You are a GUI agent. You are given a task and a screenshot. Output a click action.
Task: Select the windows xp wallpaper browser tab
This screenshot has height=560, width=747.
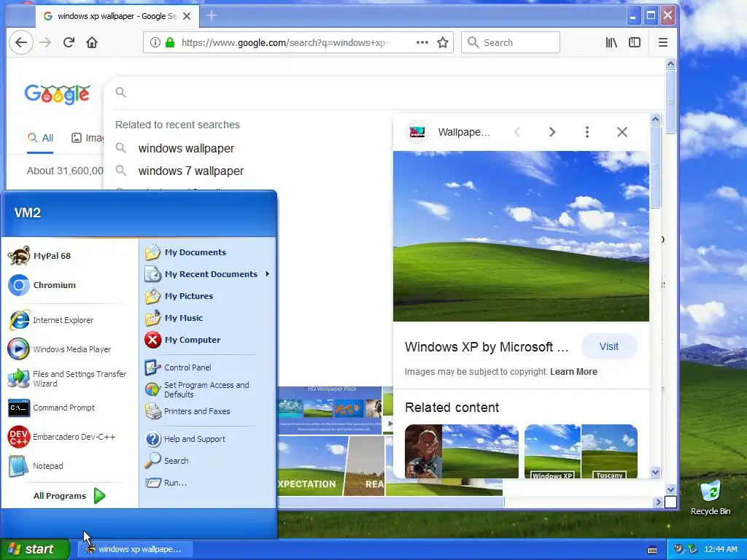tap(117, 16)
